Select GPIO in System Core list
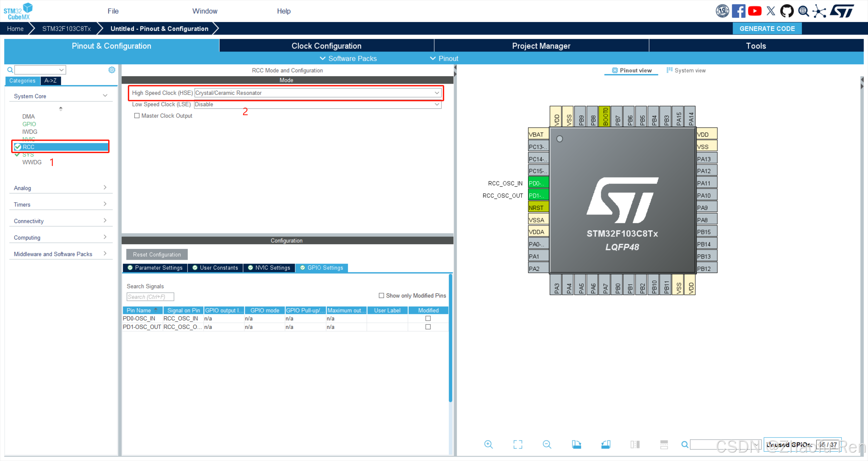The width and height of the screenshot is (868, 461). point(29,124)
